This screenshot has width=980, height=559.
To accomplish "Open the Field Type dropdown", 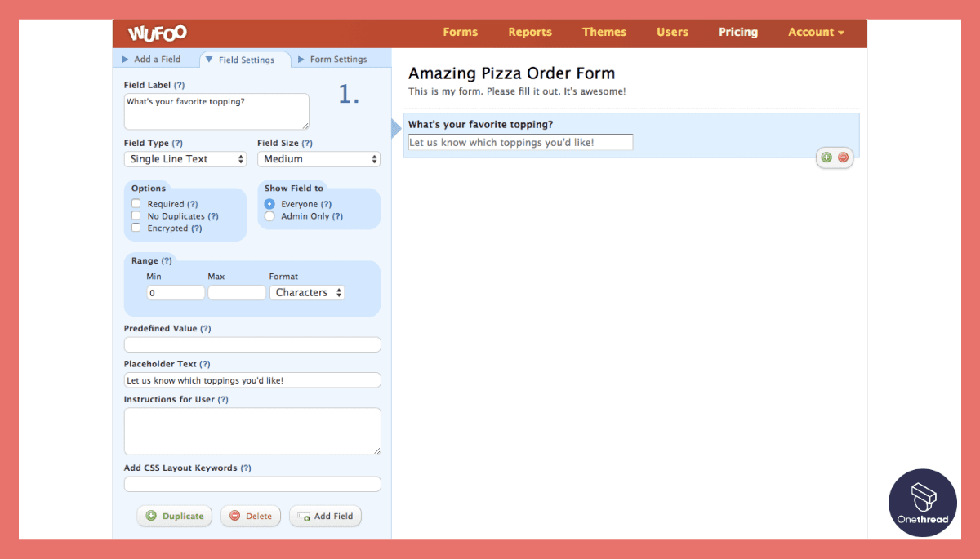I will (x=185, y=159).
